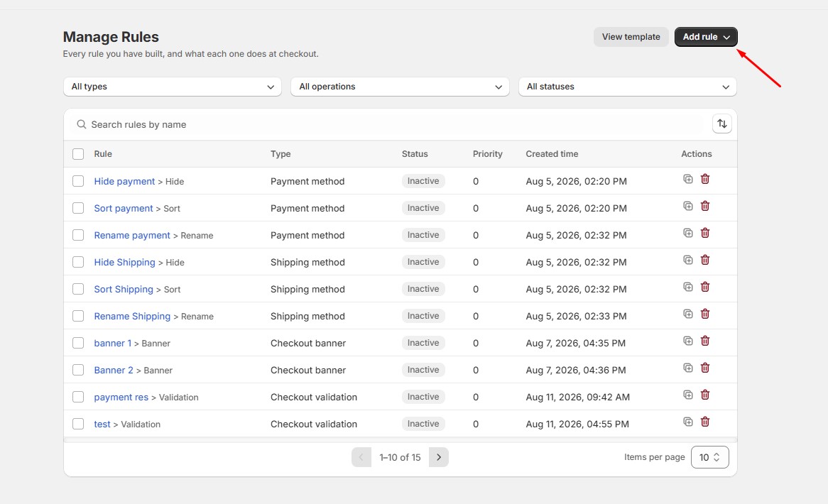Click the Status column header
Image resolution: width=828 pixels, height=504 pixels.
pos(415,153)
